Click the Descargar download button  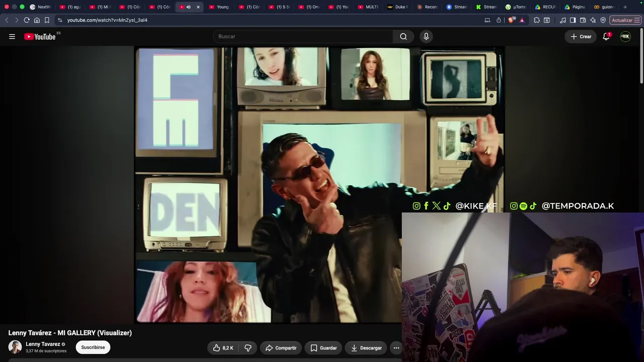point(366,348)
